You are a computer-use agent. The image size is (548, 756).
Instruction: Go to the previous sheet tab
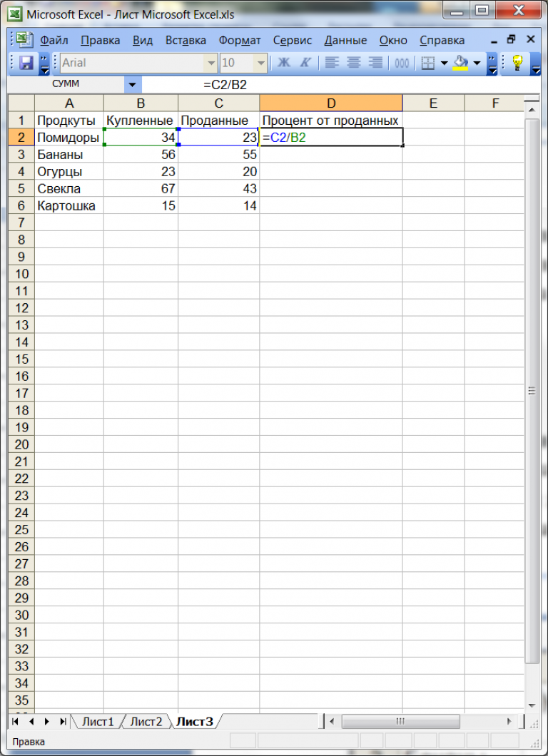point(31,722)
